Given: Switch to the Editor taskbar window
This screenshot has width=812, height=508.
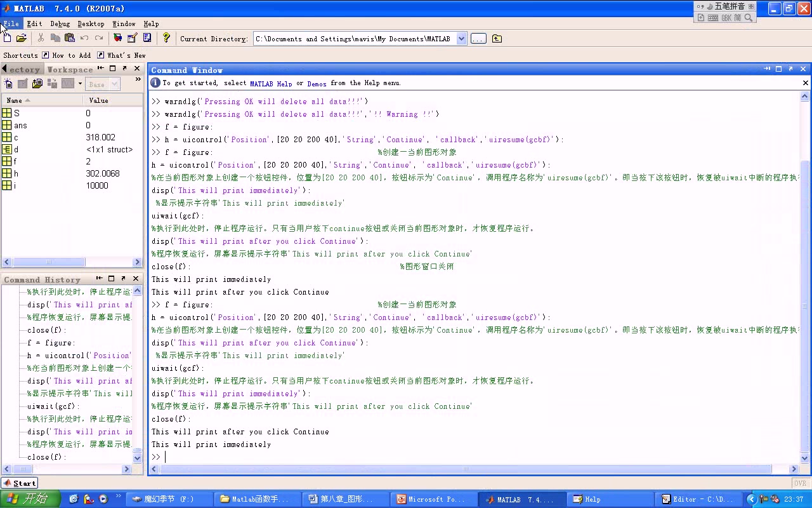Looking at the screenshot, I should click(698, 500).
